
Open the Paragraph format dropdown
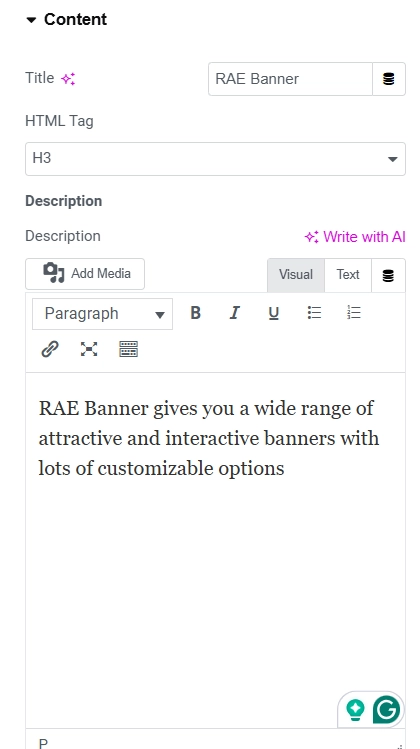(x=102, y=314)
